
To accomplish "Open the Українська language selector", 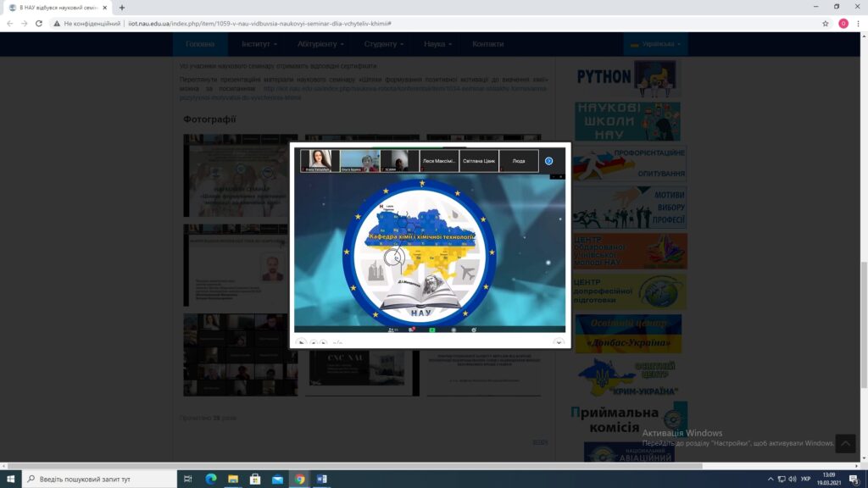I will pyautogui.click(x=655, y=44).
